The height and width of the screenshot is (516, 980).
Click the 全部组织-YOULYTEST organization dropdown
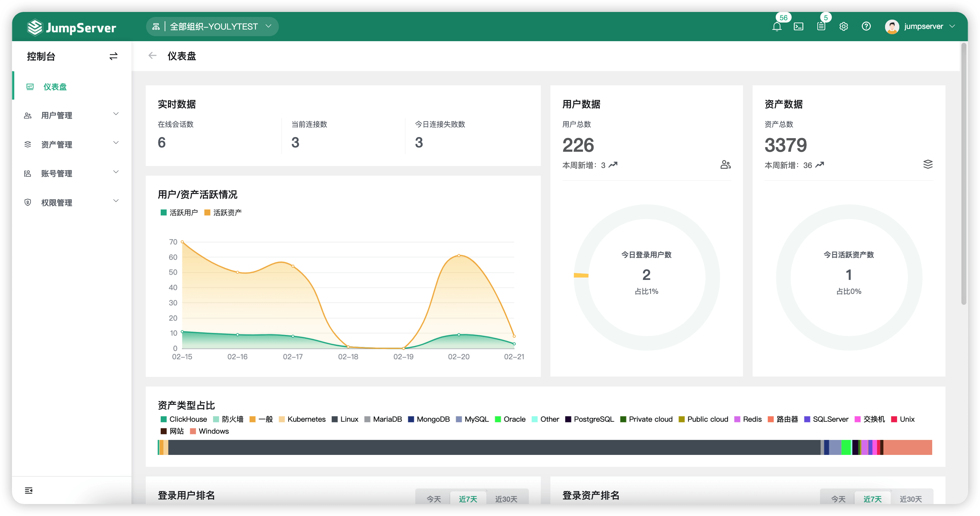pos(211,26)
